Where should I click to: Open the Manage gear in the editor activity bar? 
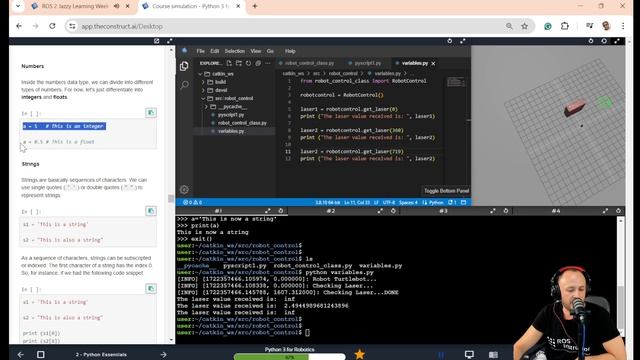pyautogui.click(x=184, y=189)
